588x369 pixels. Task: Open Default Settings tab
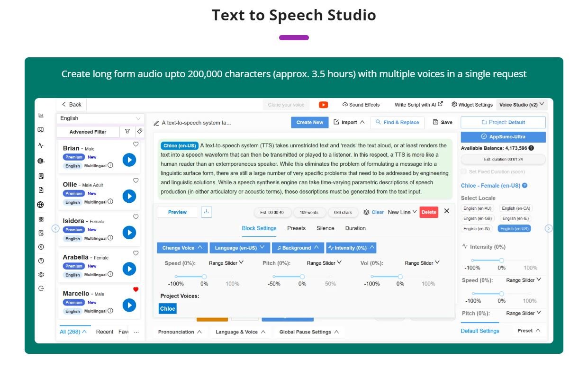pos(480,331)
